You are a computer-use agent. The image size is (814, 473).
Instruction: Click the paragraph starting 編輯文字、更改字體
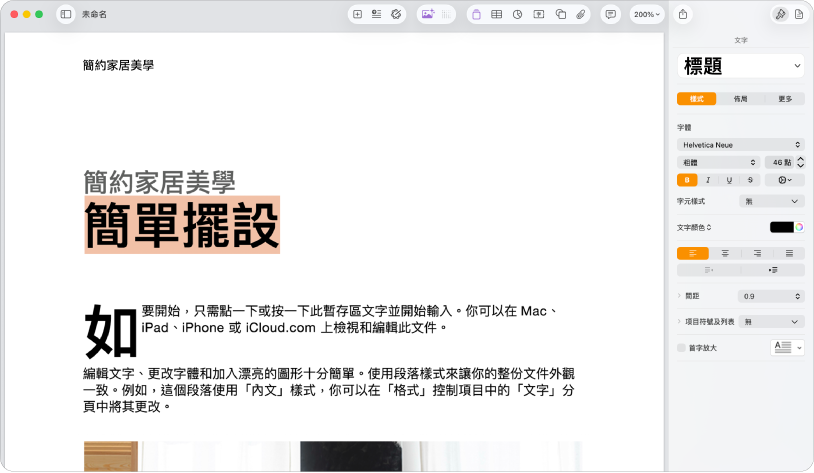329,390
